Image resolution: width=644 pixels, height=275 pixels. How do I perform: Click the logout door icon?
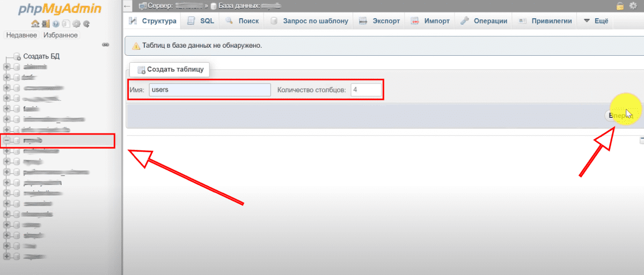[x=45, y=24]
